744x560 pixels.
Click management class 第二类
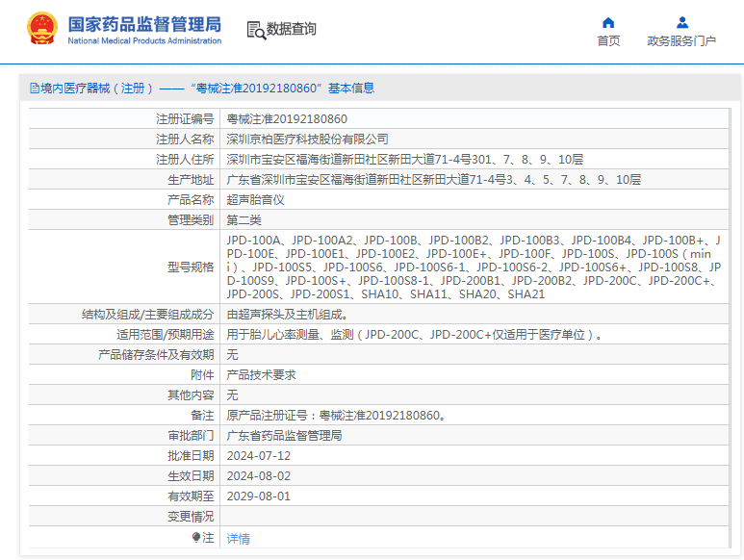(244, 220)
